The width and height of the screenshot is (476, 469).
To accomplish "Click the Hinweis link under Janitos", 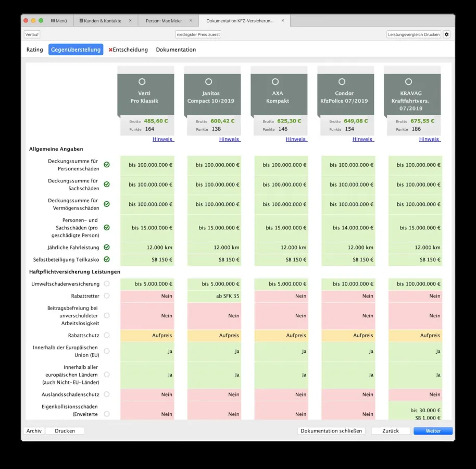I will pos(229,139).
